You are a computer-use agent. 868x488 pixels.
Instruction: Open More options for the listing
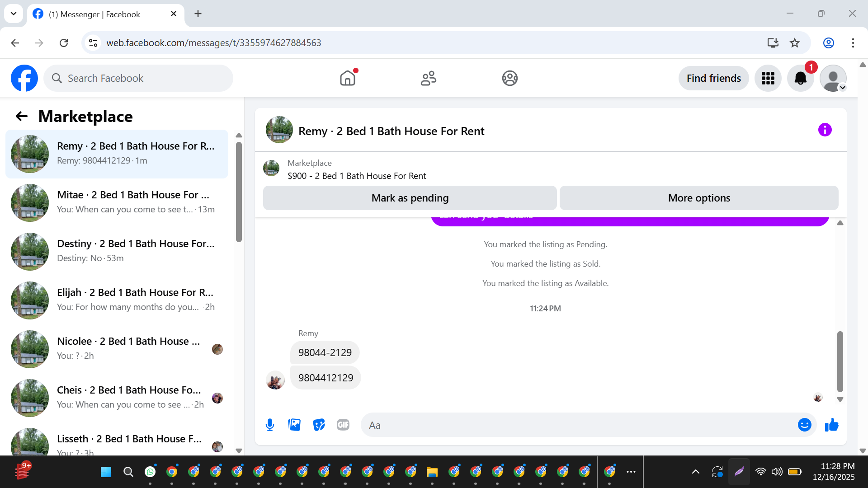coord(699,198)
